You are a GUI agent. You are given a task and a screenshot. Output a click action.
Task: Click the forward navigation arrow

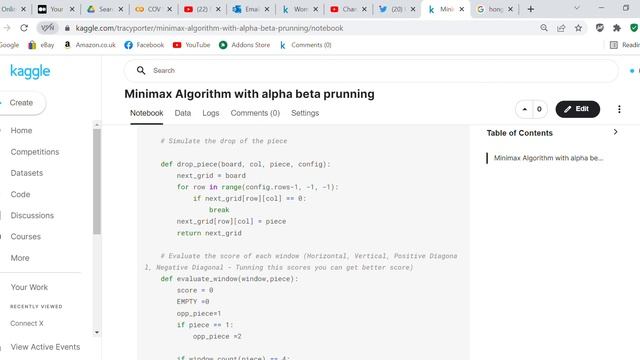coord(7,28)
